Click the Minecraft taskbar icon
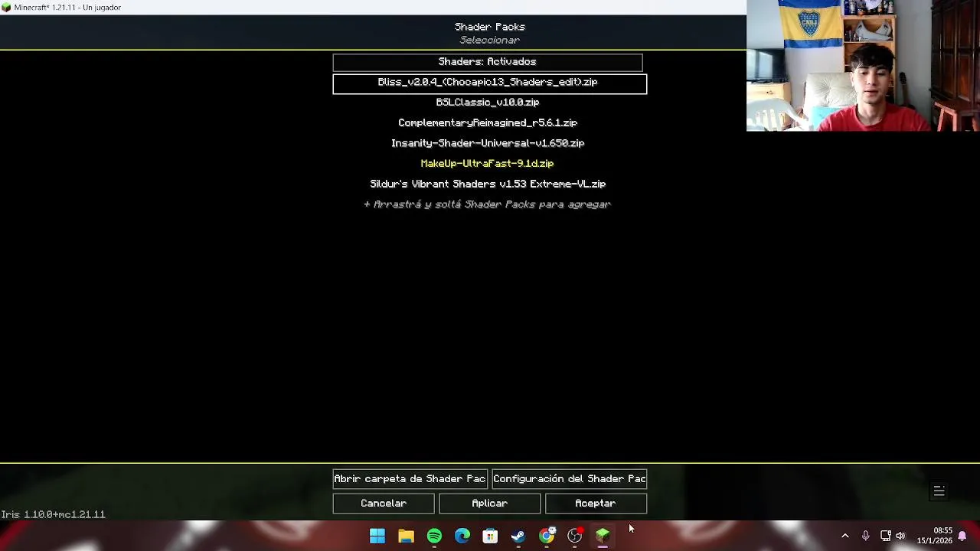Viewport: 980px width, 551px height. (603, 536)
